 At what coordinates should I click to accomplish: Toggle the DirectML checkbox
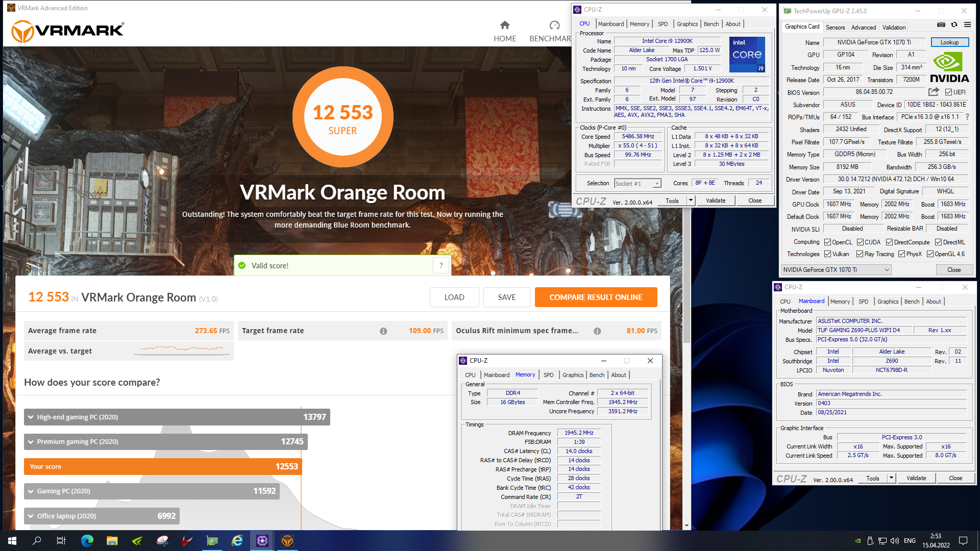[x=938, y=242]
